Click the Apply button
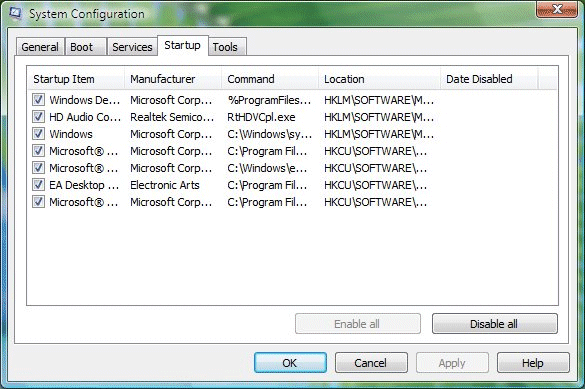This screenshot has height=389, width=585. (x=452, y=363)
